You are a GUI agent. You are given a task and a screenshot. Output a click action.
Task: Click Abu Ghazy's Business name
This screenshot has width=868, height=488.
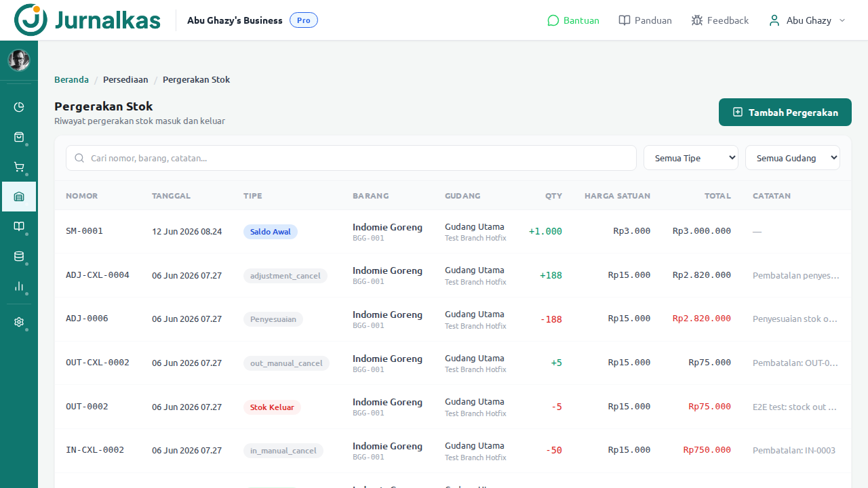click(235, 20)
